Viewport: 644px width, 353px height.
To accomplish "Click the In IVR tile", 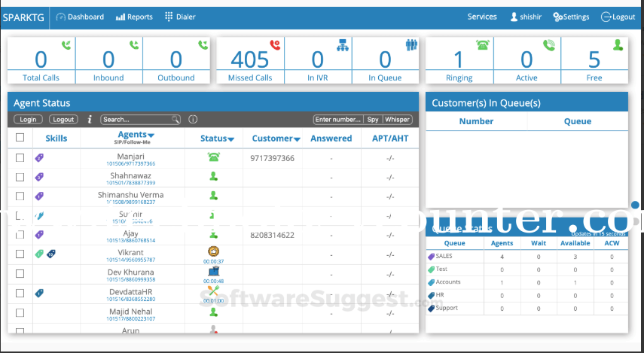I will (318, 60).
